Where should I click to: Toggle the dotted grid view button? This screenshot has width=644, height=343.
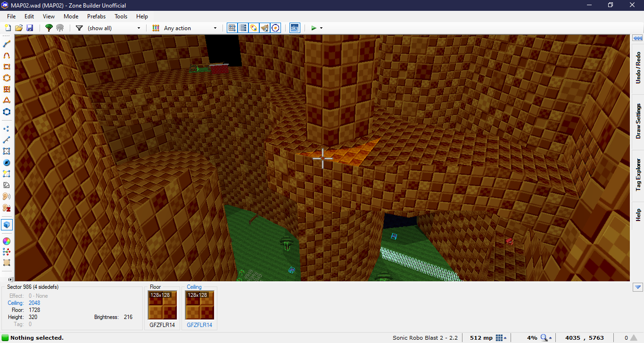243,28
